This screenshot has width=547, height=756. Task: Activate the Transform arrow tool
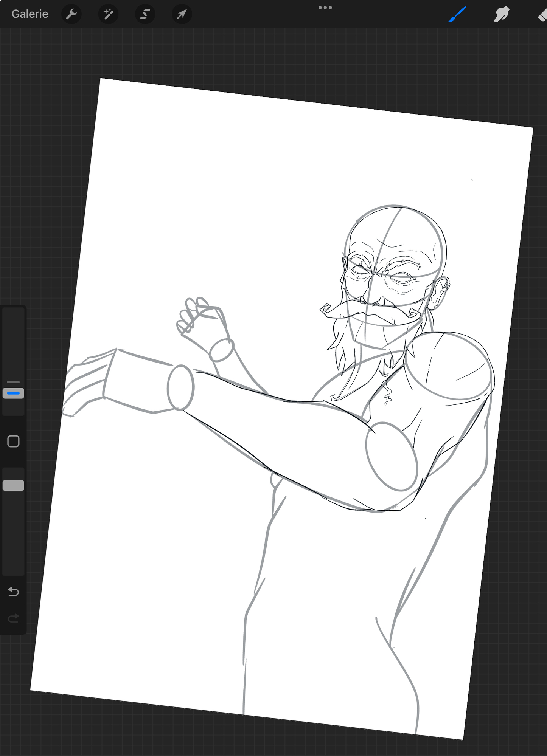point(182,14)
